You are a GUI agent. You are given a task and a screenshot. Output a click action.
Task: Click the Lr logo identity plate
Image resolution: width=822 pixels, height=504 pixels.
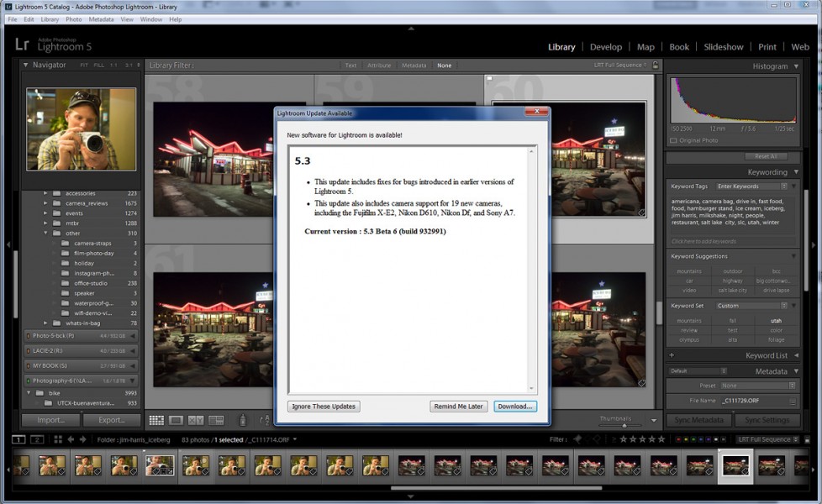(22, 45)
